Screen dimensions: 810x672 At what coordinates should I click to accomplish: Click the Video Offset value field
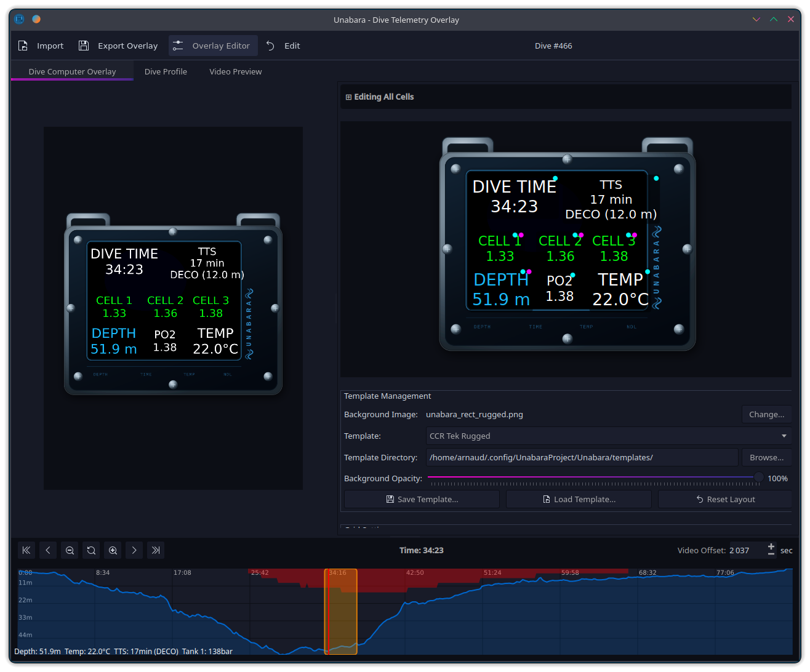pos(746,550)
